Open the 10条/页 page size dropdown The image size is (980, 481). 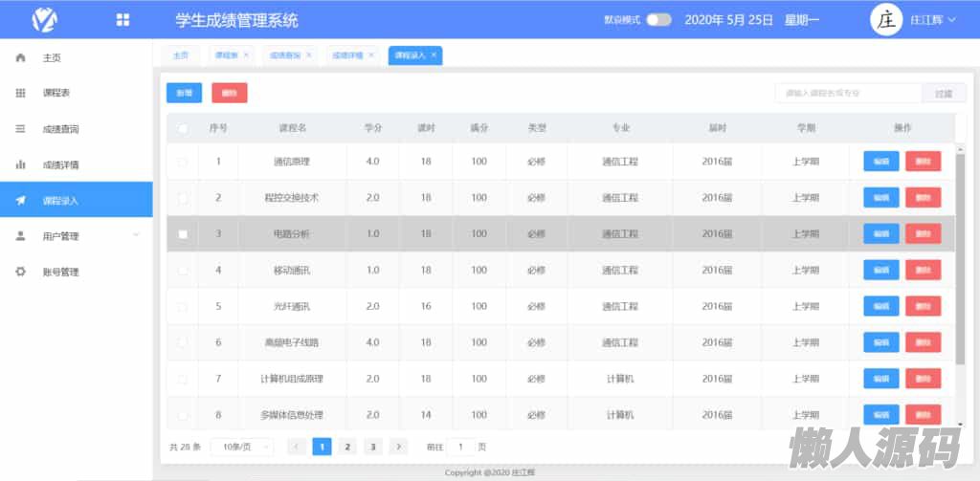(241, 447)
